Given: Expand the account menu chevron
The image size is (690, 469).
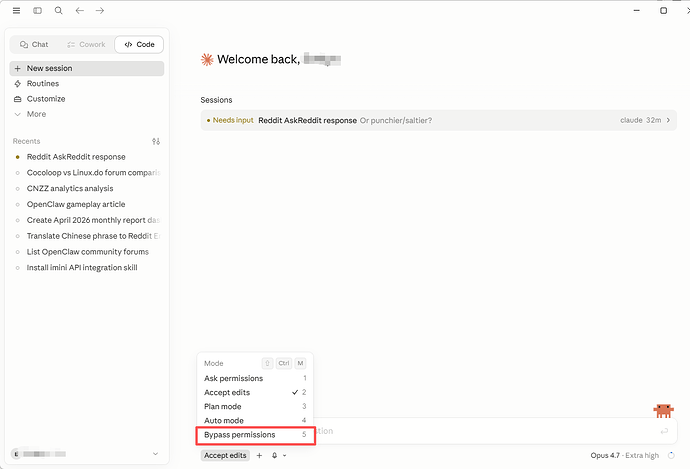Looking at the screenshot, I should click(x=155, y=454).
